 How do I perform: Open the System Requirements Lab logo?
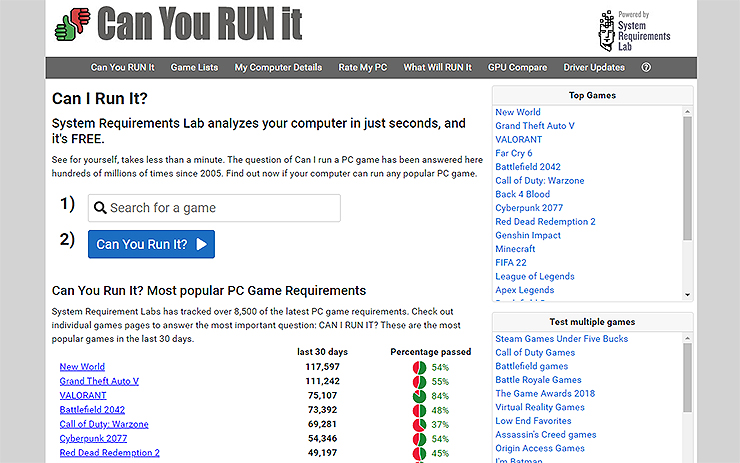click(x=634, y=31)
